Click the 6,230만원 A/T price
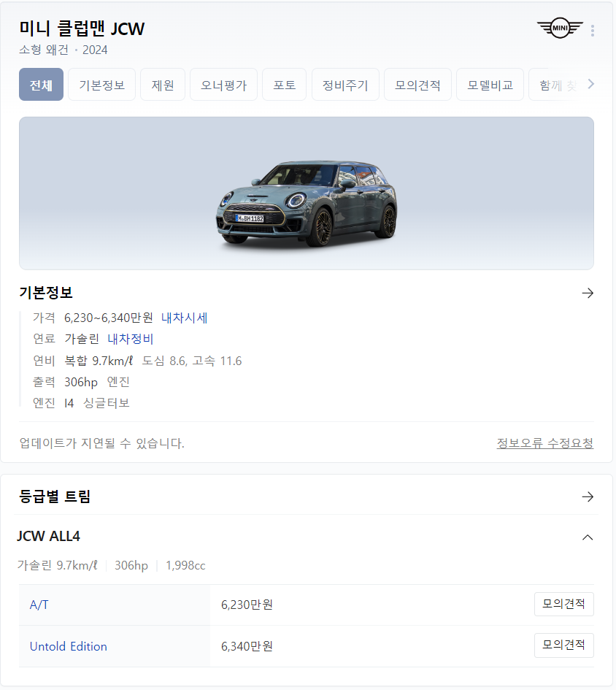The image size is (616, 690). (247, 605)
